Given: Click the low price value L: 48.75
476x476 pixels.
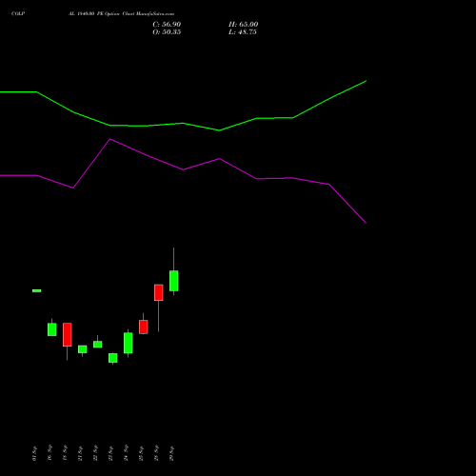Looking at the screenshot, I should pyautogui.click(x=243, y=32).
